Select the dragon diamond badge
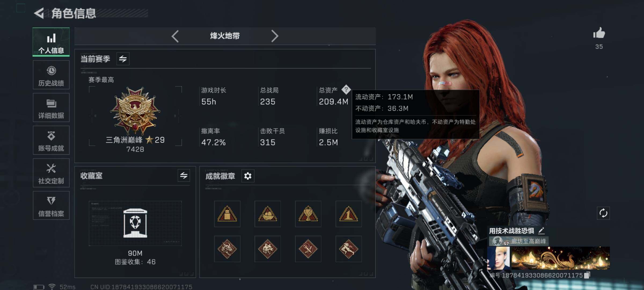The image size is (644, 290). coord(227,249)
